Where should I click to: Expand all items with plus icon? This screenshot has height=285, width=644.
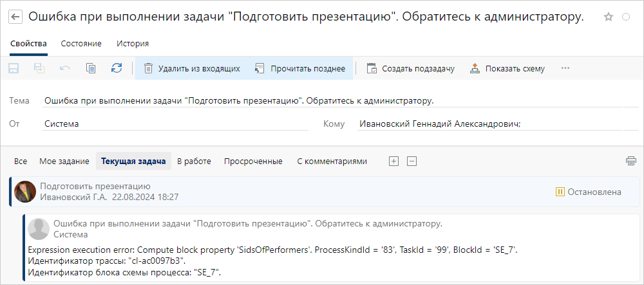coord(393,161)
